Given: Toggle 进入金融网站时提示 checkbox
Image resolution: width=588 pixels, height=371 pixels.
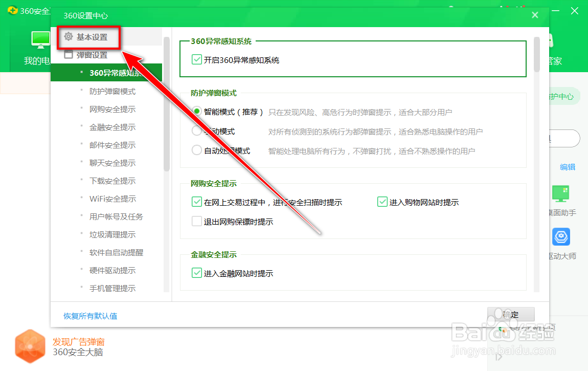Looking at the screenshot, I should click(x=197, y=273).
